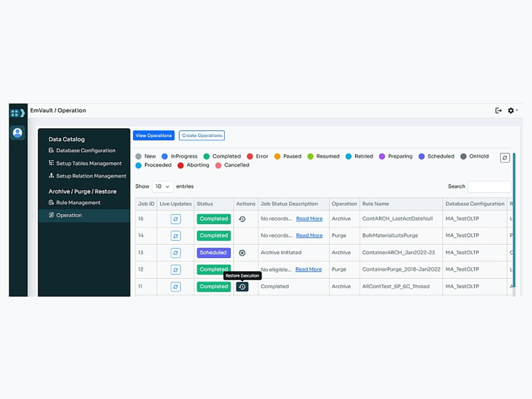Click the logout icon in header
Image resolution: width=532 pixels, height=399 pixels.
click(x=498, y=110)
